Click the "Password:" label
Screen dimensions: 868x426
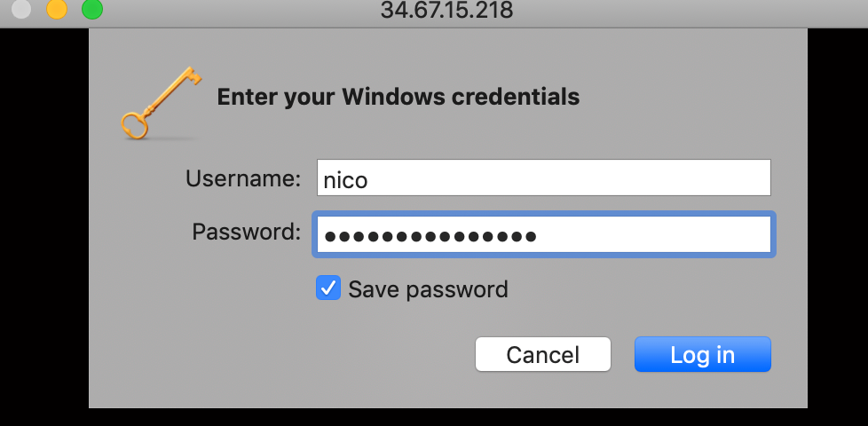[247, 233]
